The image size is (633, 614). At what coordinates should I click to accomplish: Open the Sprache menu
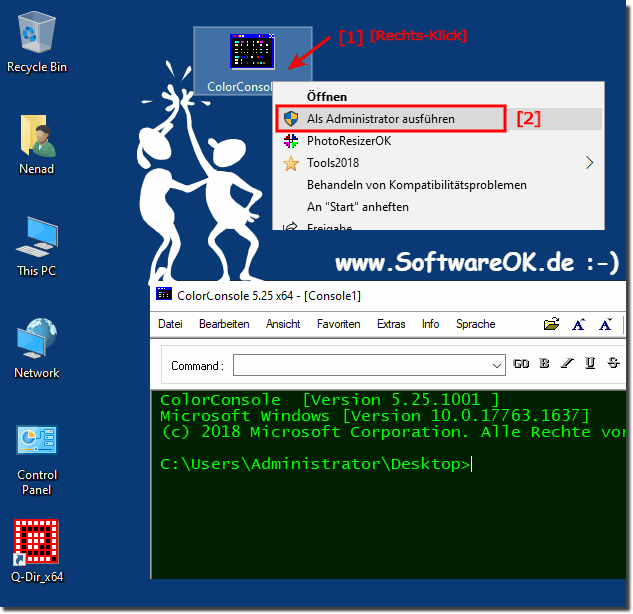coord(475,324)
